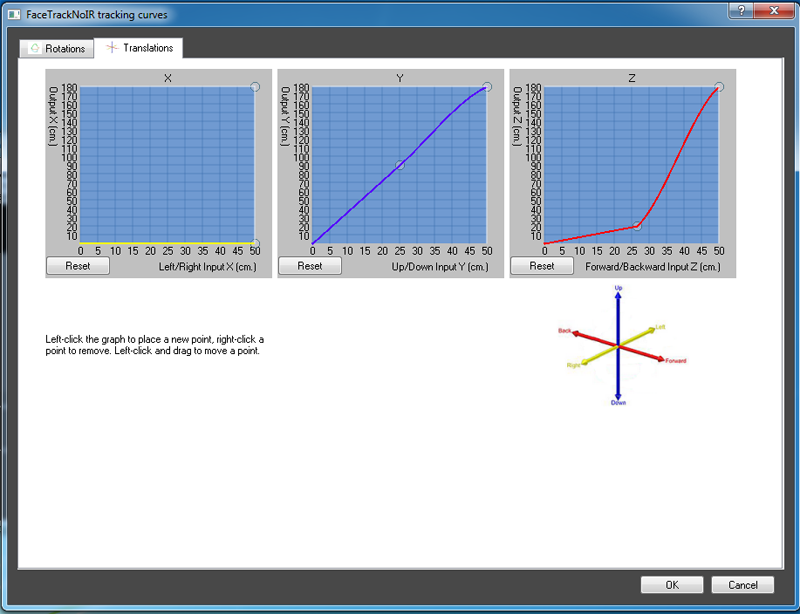Viewport: 800px width, 614px height.
Task: Click the X graph top-right control point
Action: pyautogui.click(x=255, y=87)
